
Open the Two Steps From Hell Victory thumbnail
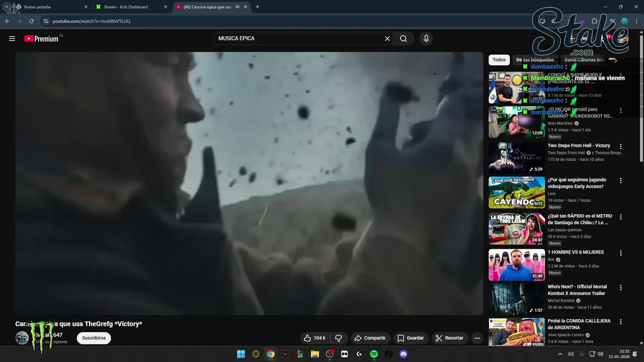(517, 158)
